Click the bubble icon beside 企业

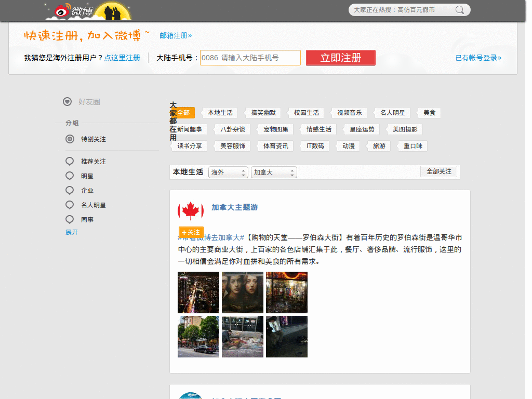pyautogui.click(x=70, y=190)
